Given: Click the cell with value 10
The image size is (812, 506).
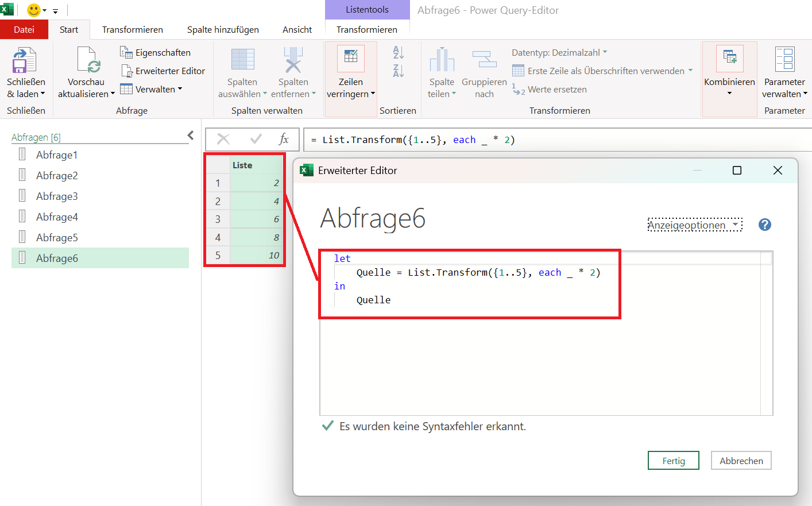Looking at the screenshot, I should tap(257, 255).
